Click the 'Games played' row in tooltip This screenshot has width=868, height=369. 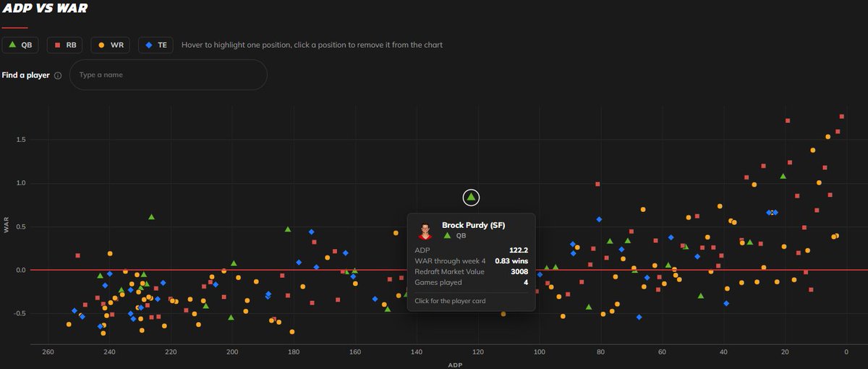(472, 282)
